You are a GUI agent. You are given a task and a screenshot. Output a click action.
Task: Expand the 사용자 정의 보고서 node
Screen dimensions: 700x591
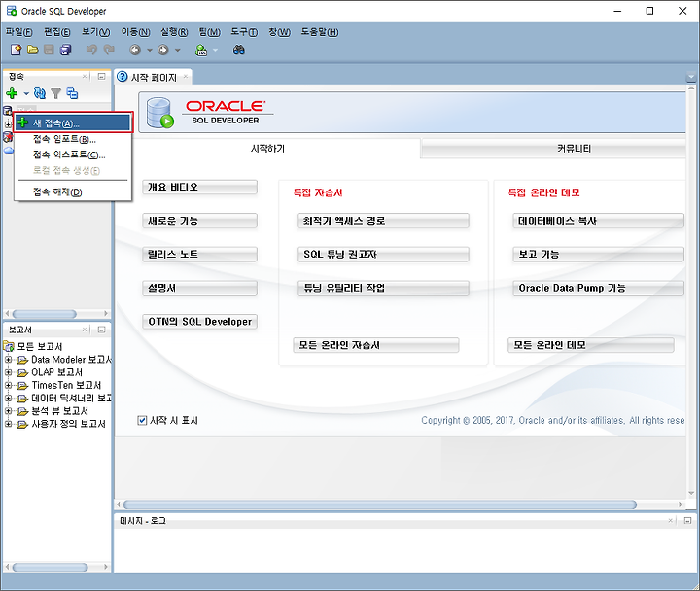click(8, 425)
